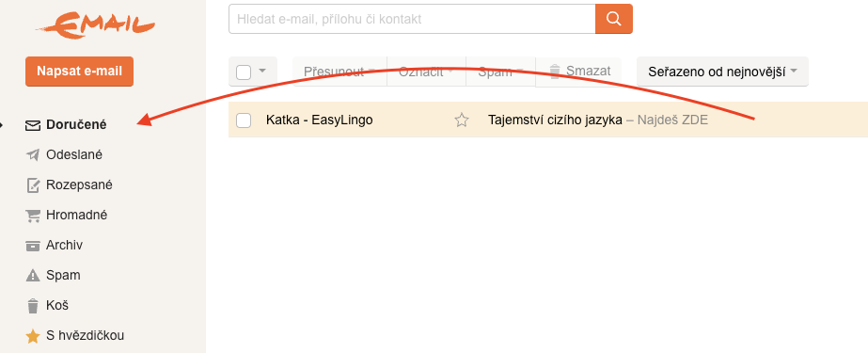
Task: Click the Smazat delete button
Action: click(x=579, y=71)
